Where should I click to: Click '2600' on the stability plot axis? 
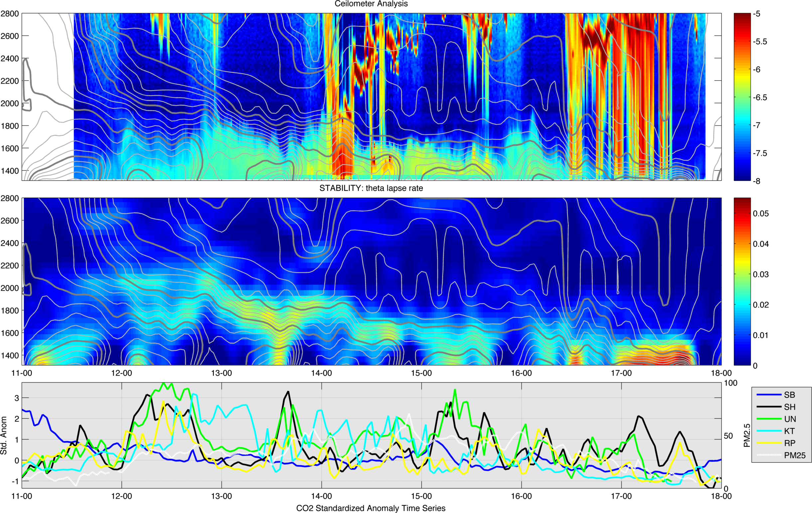tap(10, 221)
